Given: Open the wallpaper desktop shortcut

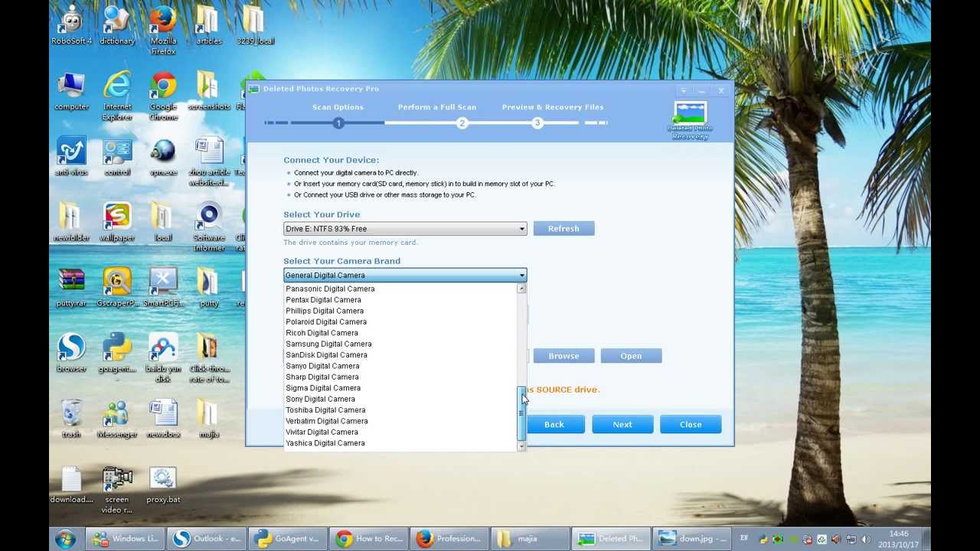Looking at the screenshot, I should (117, 222).
